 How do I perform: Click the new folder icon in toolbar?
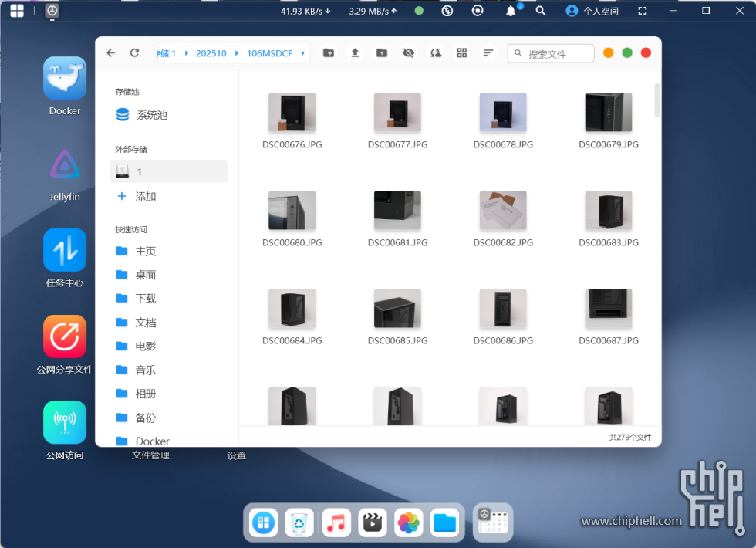329,53
